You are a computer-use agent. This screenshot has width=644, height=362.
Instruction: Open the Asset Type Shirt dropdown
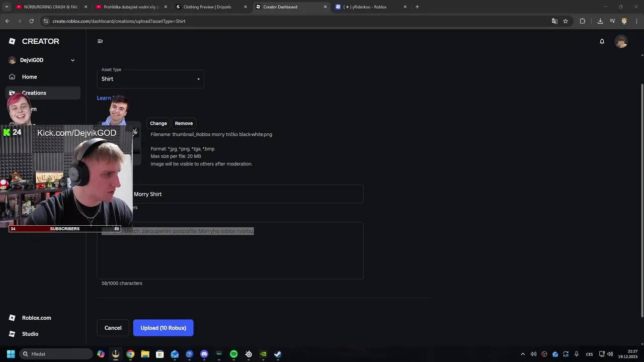click(150, 79)
